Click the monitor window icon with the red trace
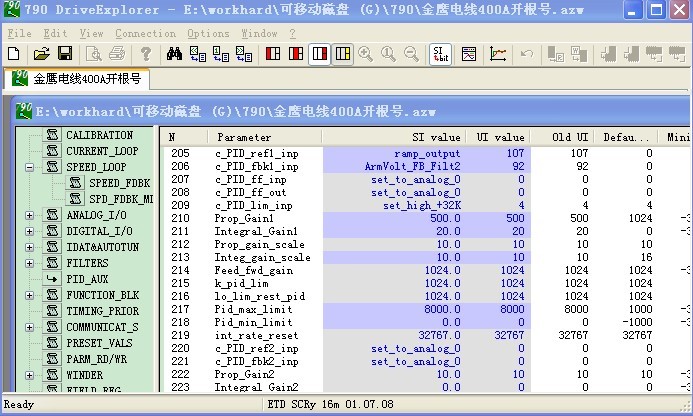 pos(469,54)
